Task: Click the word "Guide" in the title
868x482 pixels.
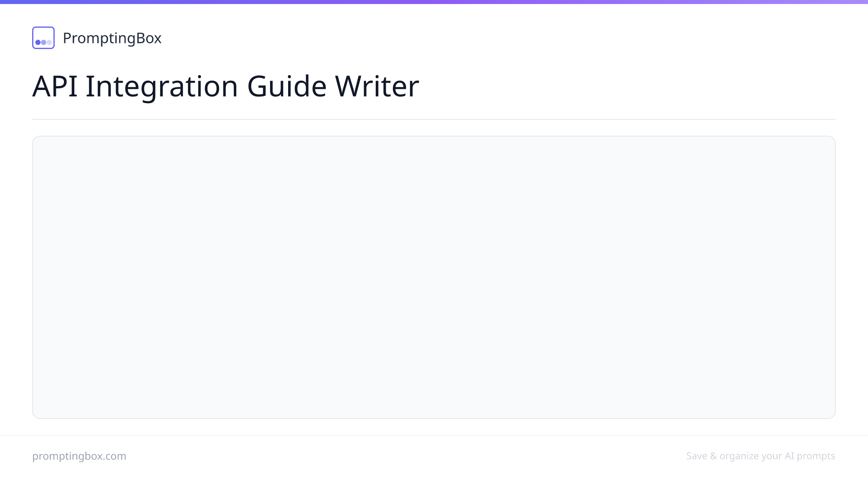Action: [x=287, y=86]
